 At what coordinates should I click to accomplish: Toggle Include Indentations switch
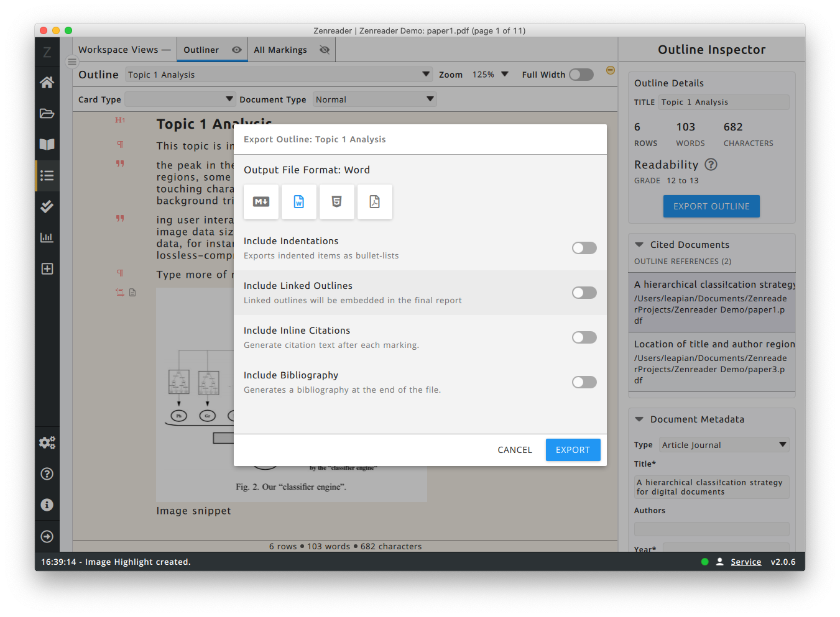click(584, 248)
